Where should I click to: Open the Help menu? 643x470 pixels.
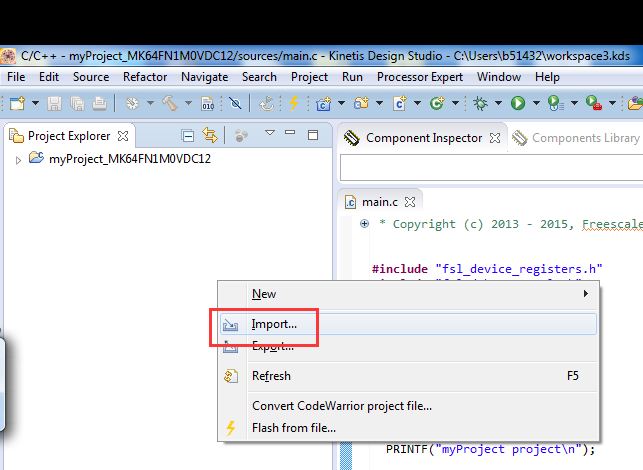(x=547, y=77)
